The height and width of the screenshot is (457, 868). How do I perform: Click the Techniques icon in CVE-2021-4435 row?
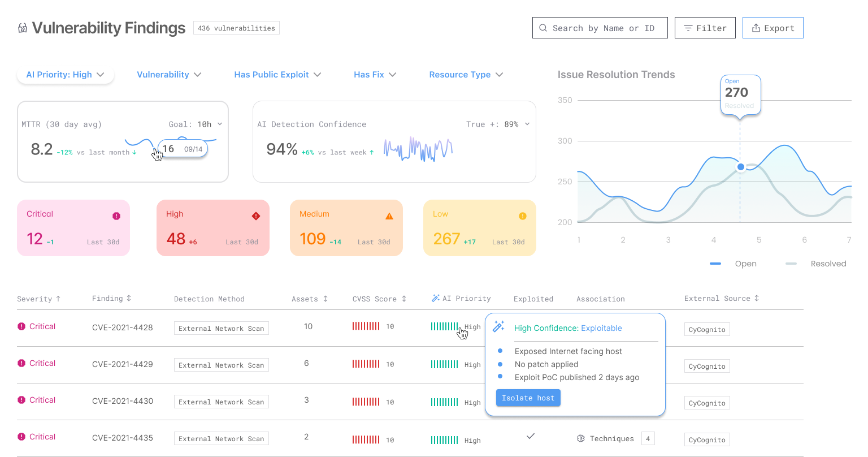pos(580,438)
